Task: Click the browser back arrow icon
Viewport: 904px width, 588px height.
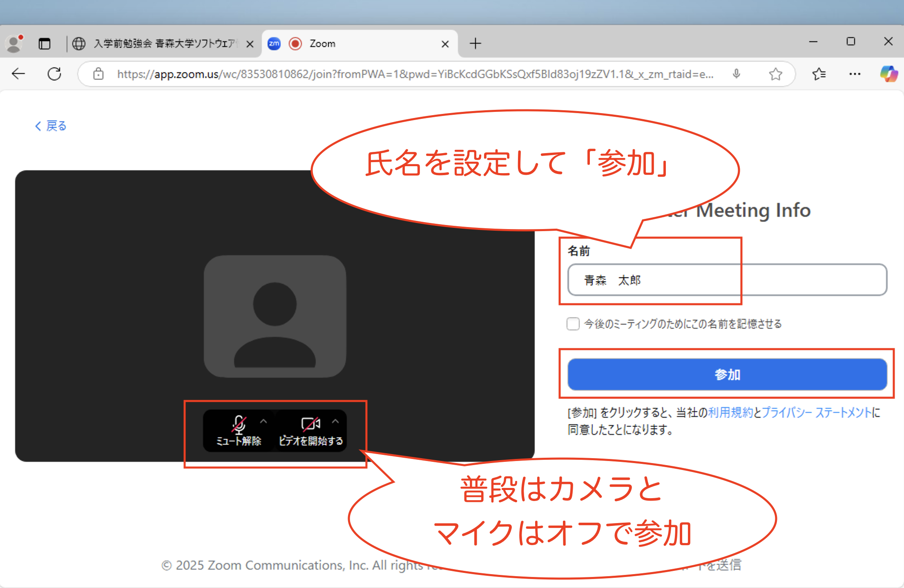Action: [19, 74]
